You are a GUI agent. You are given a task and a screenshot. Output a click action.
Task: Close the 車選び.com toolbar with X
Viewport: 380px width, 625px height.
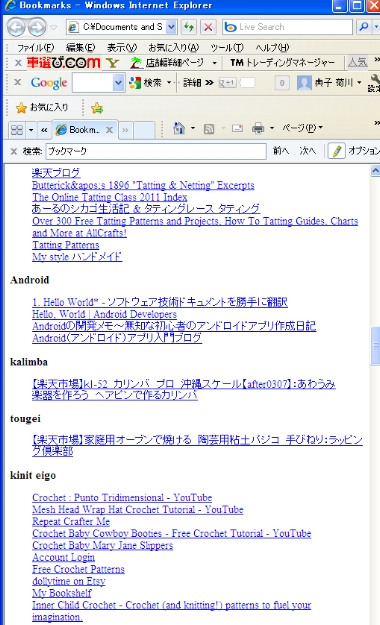coord(18,63)
